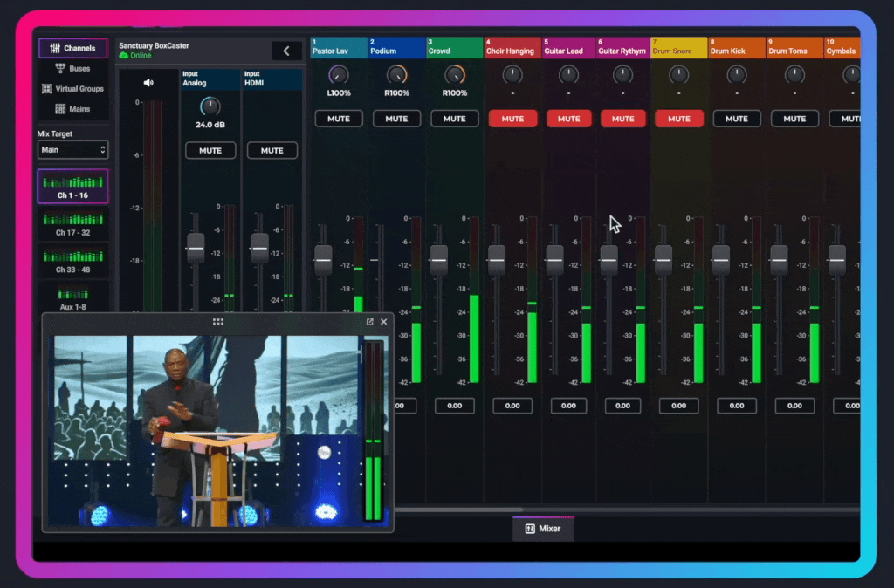Switch to the Channels view
Image resolution: width=894 pixels, height=588 pixels.
pyautogui.click(x=72, y=48)
